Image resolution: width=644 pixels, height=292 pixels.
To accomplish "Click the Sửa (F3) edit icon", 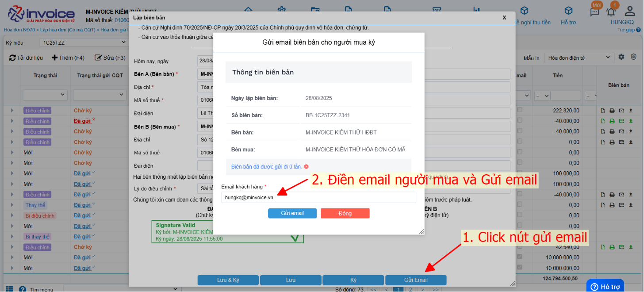I will click(98, 58).
